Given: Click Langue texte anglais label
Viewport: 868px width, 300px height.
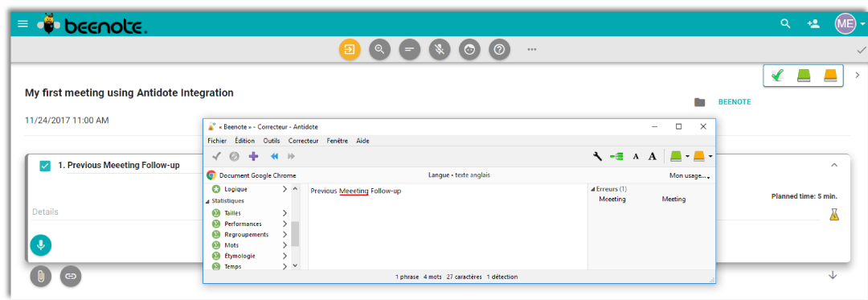Looking at the screenshot, I should [x=459, y=175].
